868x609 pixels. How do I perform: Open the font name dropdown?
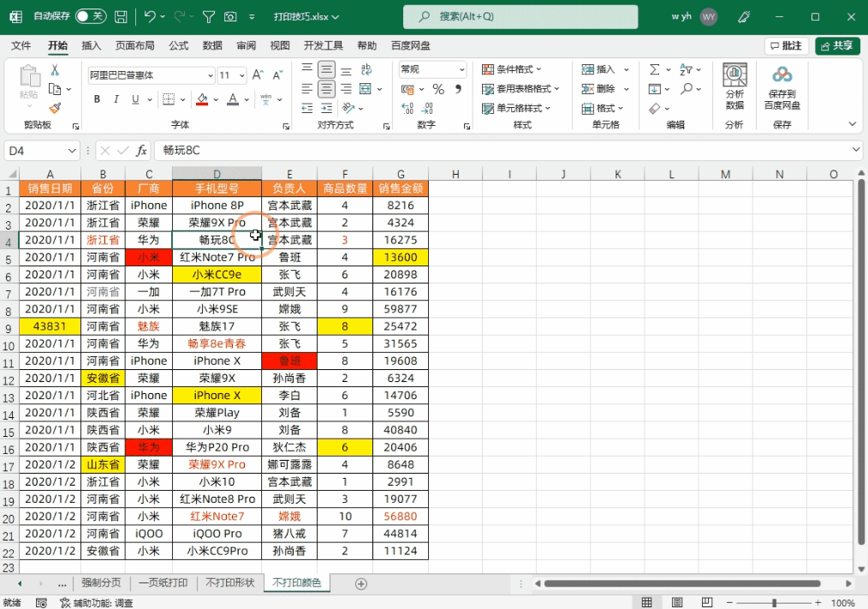click(211, 75)
